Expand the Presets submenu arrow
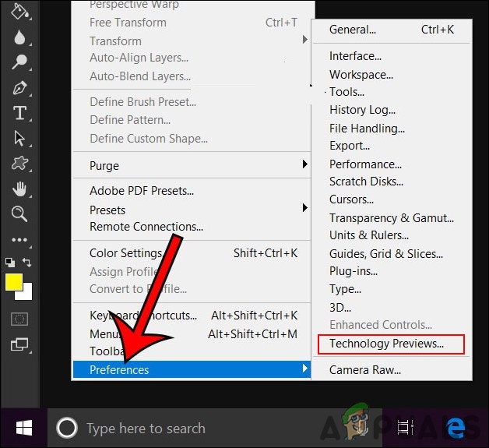The width and height of the screenshot is (489, 448). (x=304, y=208)
